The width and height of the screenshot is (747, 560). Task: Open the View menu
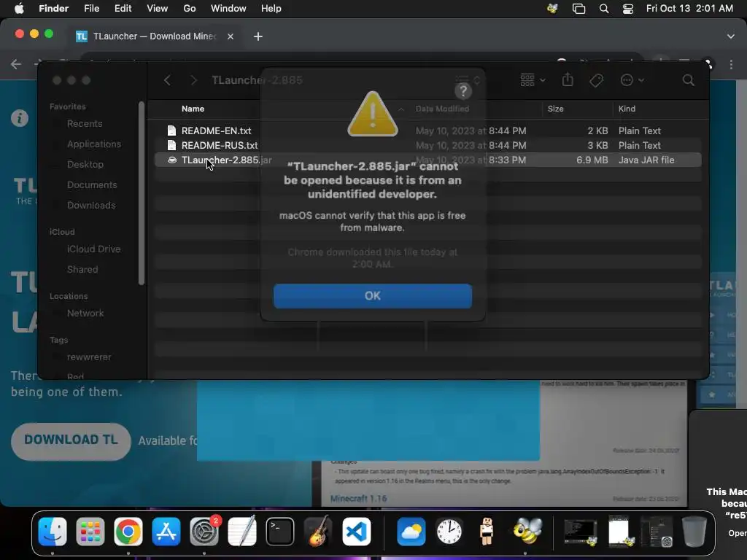point(158,9)
